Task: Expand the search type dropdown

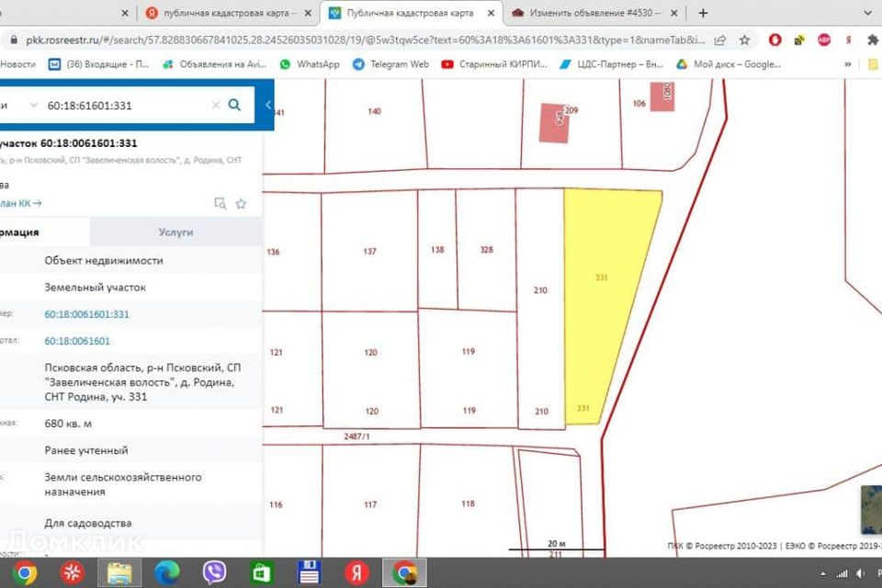Action: pyautogui.click(x=33, y=106)
